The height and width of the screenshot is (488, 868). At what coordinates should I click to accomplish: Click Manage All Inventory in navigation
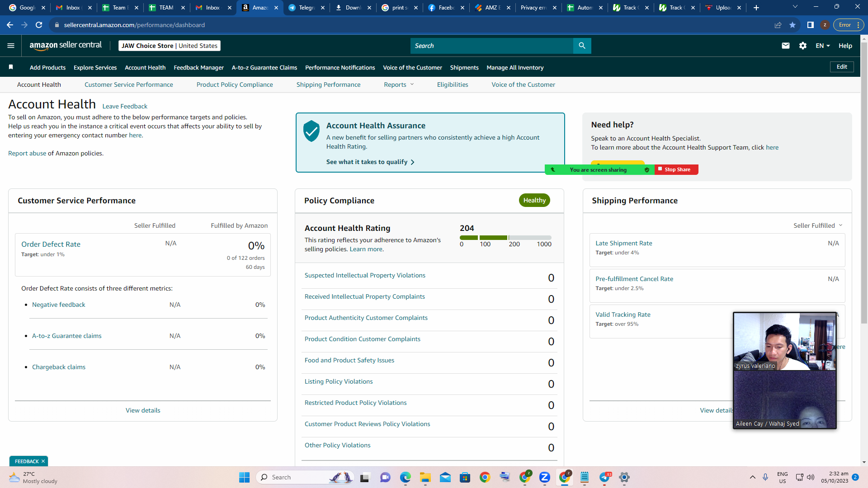(515, 67)
